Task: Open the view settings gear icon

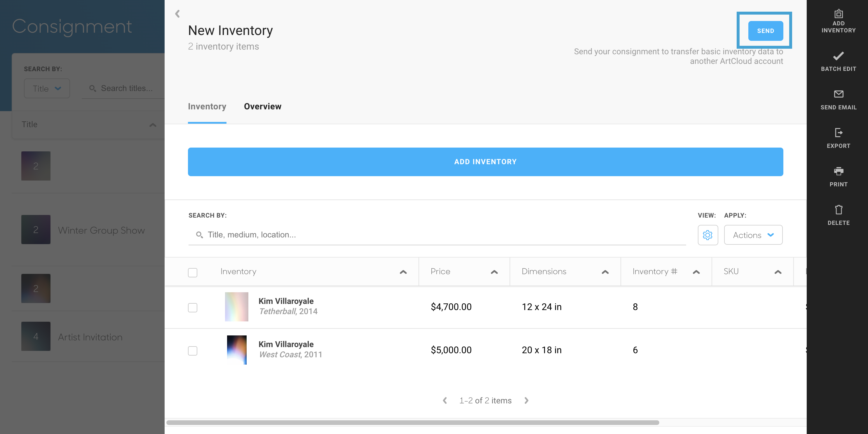Action: pyautogui.click(x=707, y=235)
